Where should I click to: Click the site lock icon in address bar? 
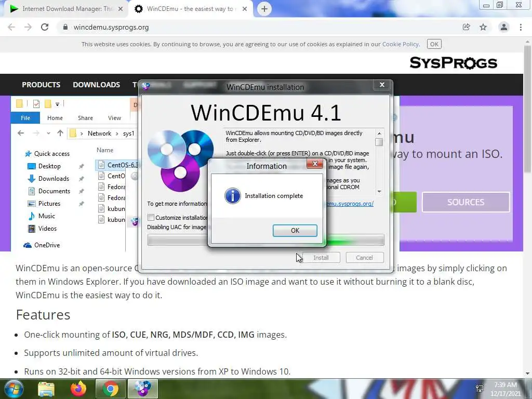tap(65, 27)
